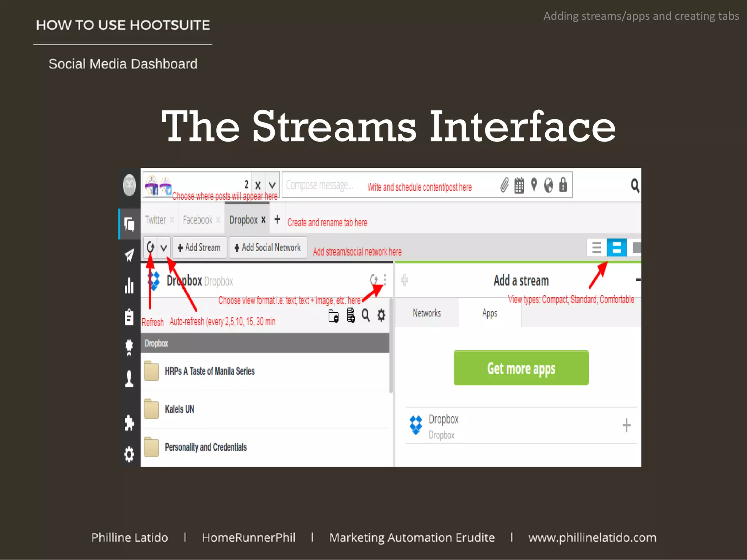Screen dimensions: 747x560
Task: Open the Contacts person icon in the sidebar
Action: click(x=129, y=379)
